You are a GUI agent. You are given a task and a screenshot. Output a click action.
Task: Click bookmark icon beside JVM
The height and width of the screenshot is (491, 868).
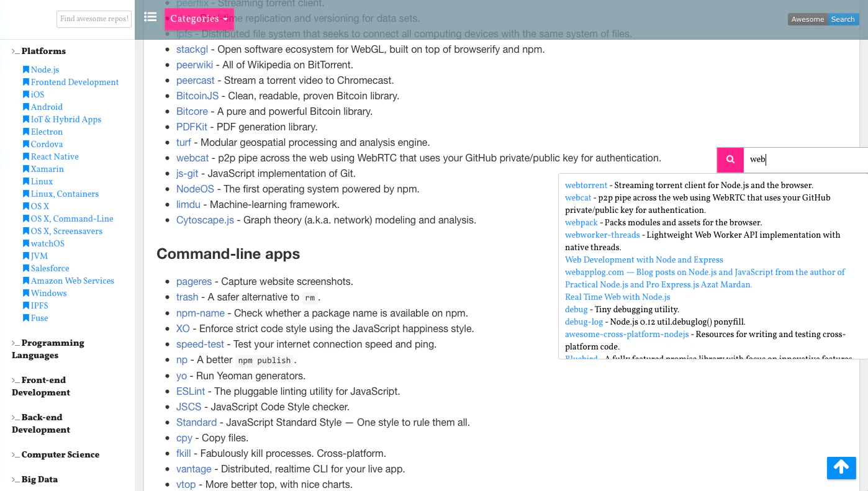[x=26, y=256]
